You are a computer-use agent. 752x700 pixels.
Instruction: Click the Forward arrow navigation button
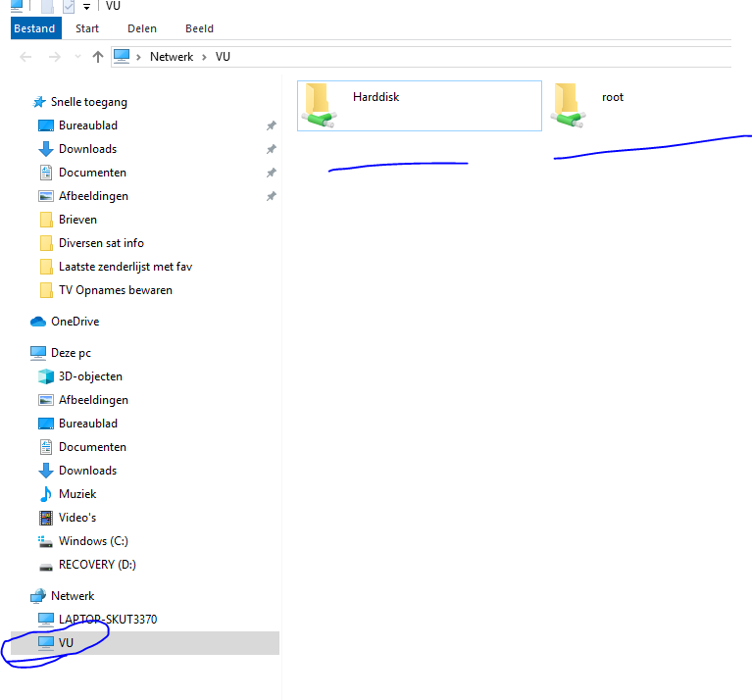pos(55,57)
